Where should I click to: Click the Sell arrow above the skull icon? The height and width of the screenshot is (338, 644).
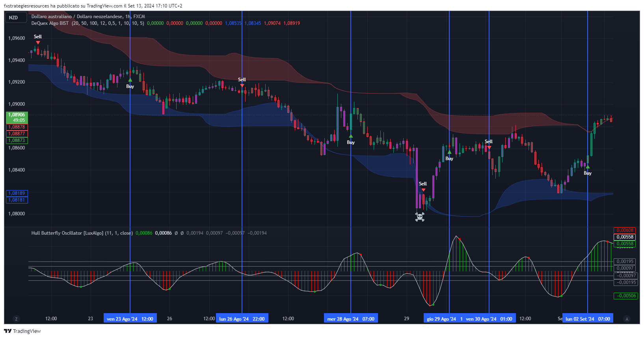423,190
